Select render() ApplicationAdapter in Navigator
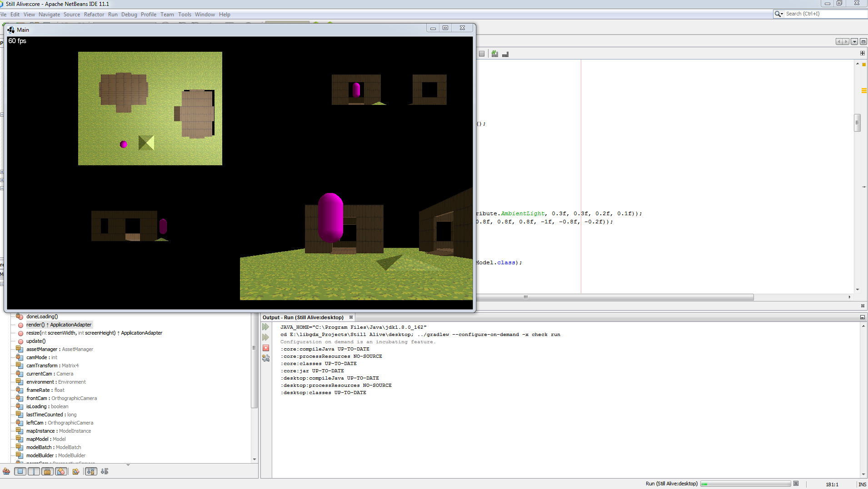The width and height of the screenshot is (868, 489). [59, 325]
